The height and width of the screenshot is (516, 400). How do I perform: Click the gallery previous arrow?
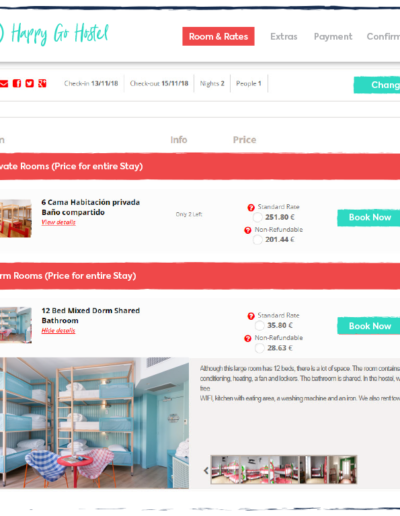[x=206, y=470]
